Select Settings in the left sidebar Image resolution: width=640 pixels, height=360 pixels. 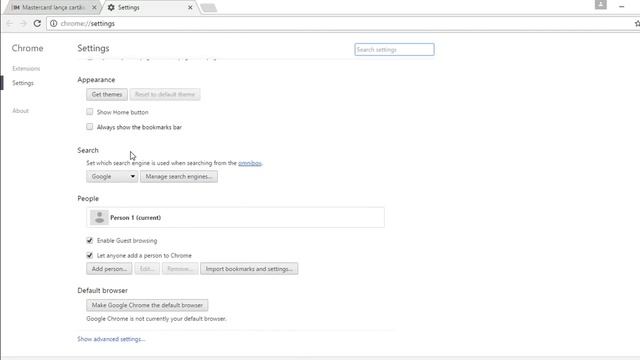coord(23,83)
